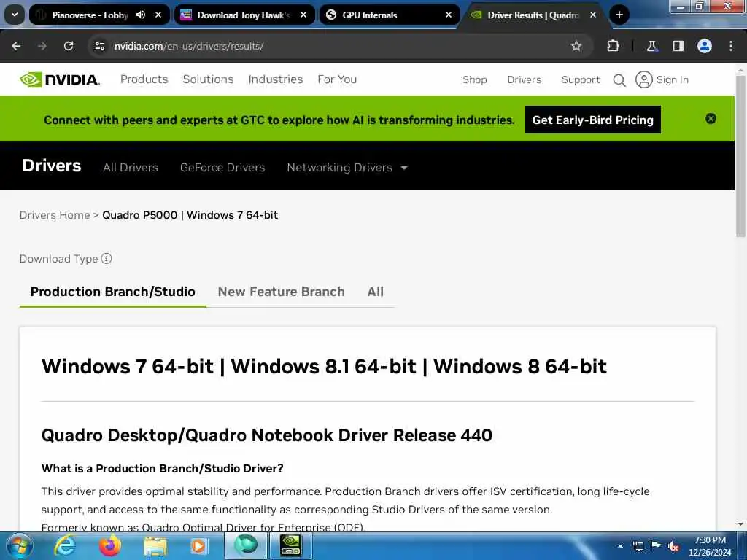Screen dimensions: 747x560
Task: Open the For You menu
Action: (337, 79)
